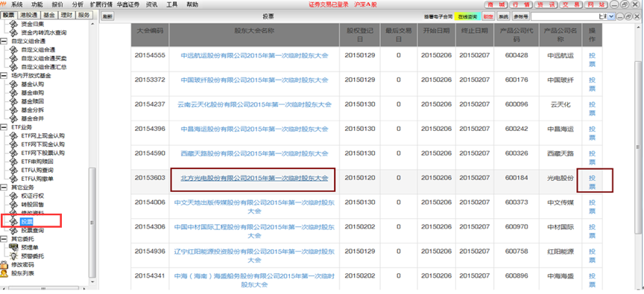Open the 扩展行情 menu

coord(101,4)
